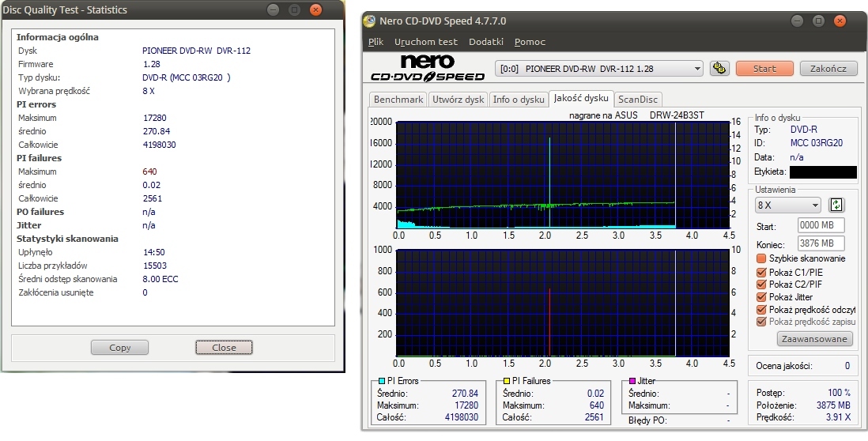This screenshot has width=868, height=441.
Task: Click the cyan PI Errors legend square
Action: (x=381, y=381)
